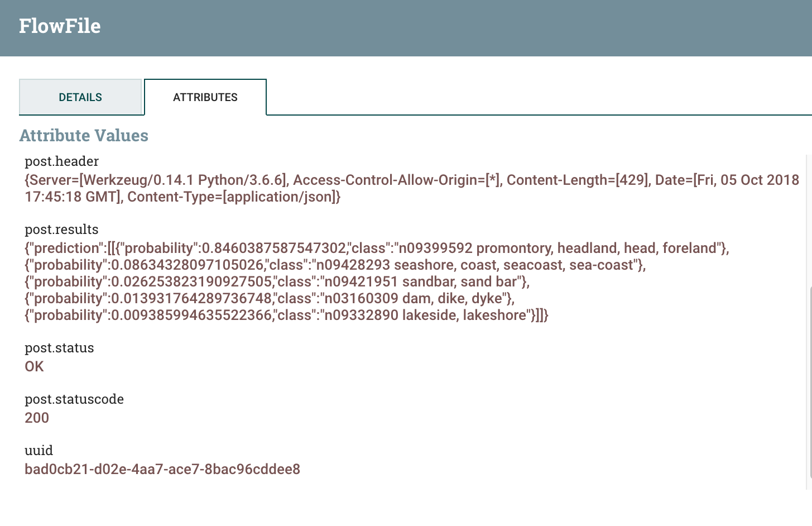Click the FlowFile title header
The image size is (812, 526).
(60, 26)
